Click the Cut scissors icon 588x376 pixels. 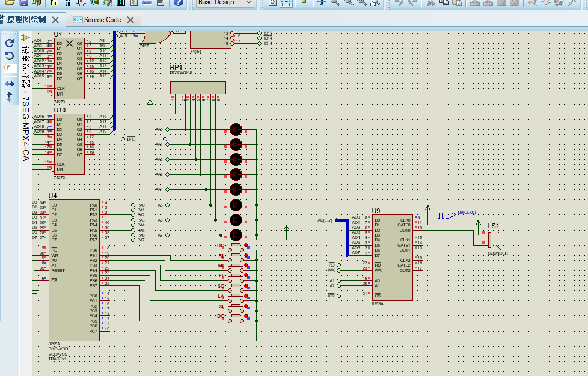point(430,2)
